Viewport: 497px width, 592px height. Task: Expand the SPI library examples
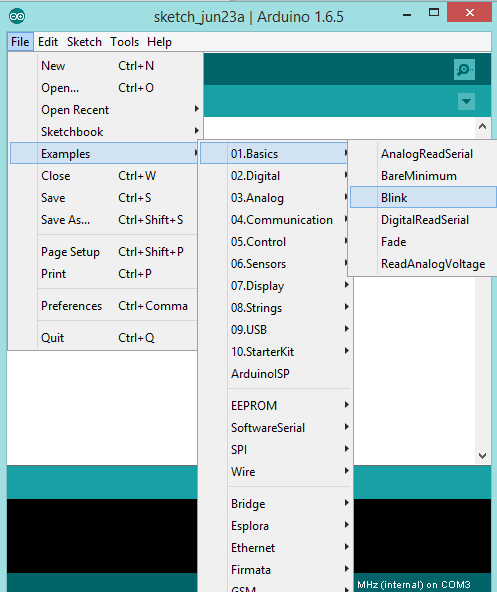[275, 449]
